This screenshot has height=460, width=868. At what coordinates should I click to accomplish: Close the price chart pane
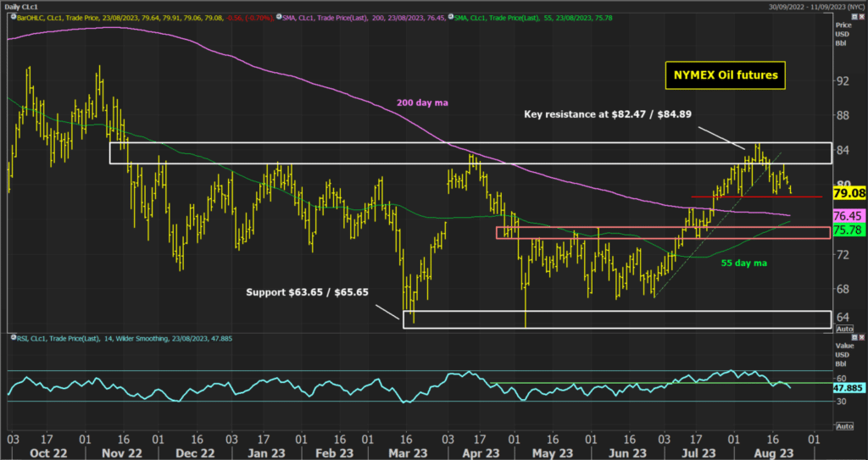861,18
